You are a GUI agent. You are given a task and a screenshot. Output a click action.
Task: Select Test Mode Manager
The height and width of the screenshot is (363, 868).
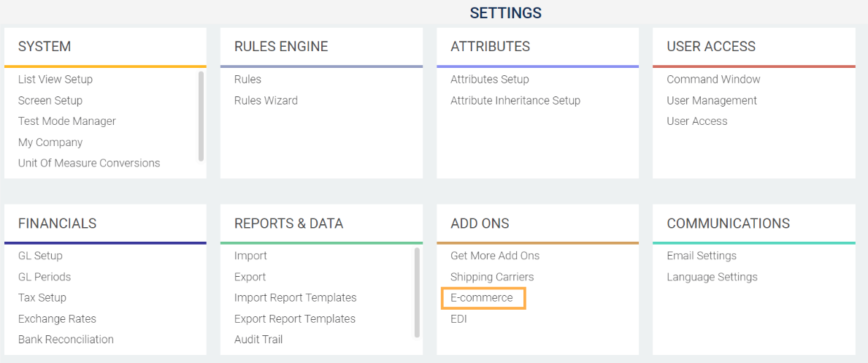[x=67, y=121]
